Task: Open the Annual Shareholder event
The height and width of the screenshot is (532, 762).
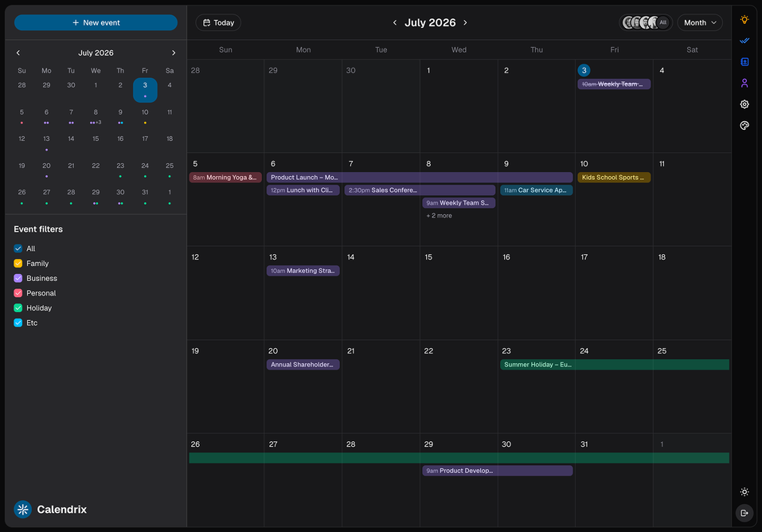Action: (x=303, y=365)
